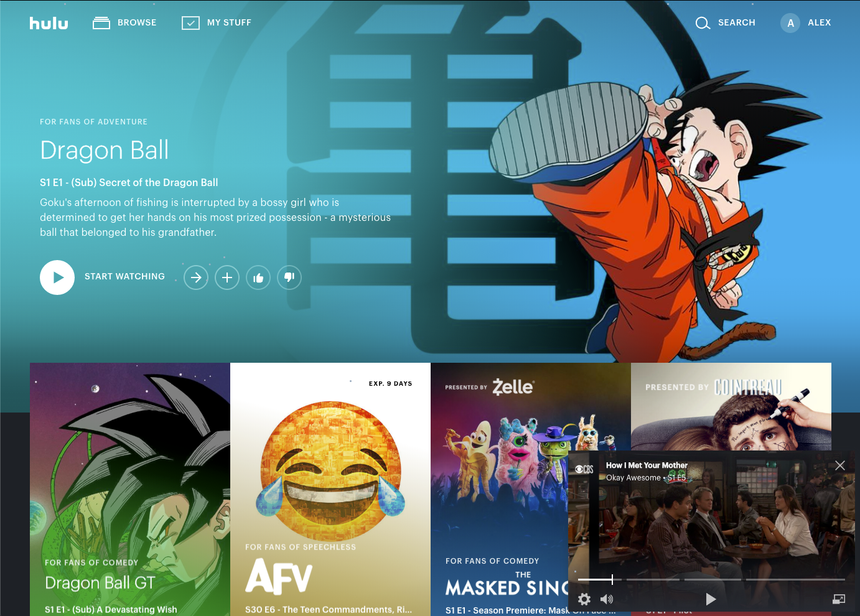The height and width of the screenshot is (616, 860).
Task: Click the Hulu logo
Action: click(x=49, y=23)
